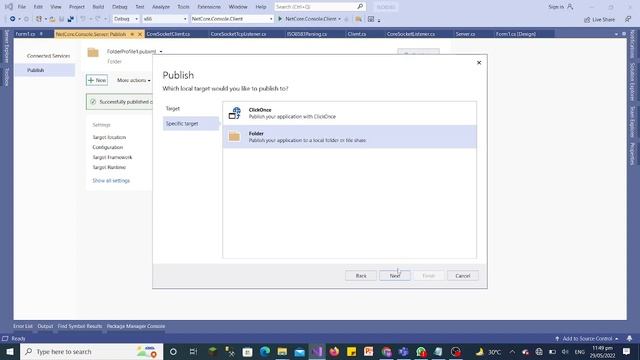Image resolution: width=640 pixels, height=360 pixels.
Task: Click Add to Source Control in status bar
Action: [x=587, y=338]
